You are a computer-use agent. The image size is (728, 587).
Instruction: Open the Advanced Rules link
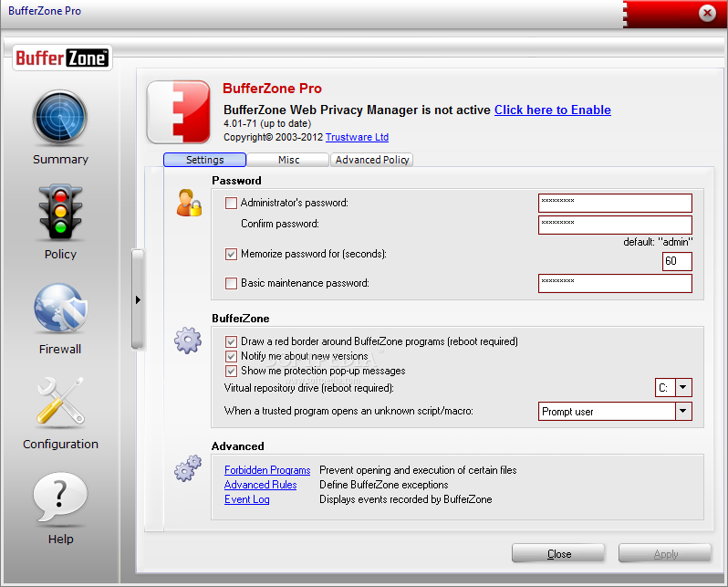click(261, 485)
